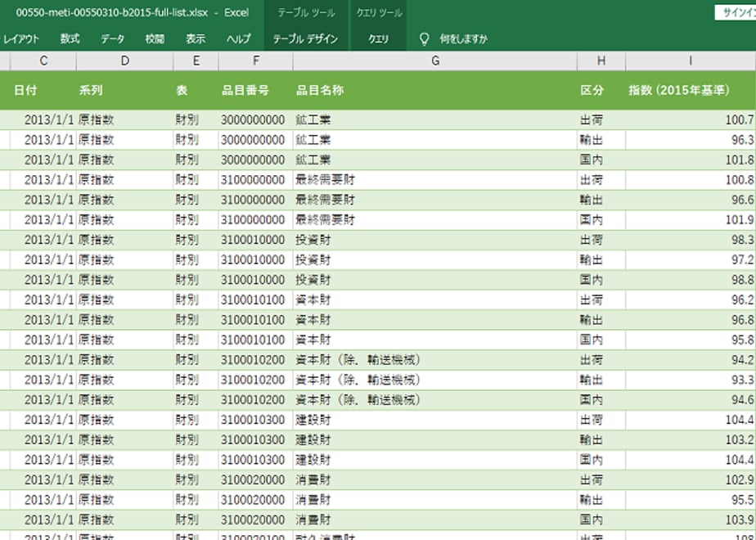Select the cell with value 94.6
This screenshot has width=756, height=540.
[x=691, y=400]
